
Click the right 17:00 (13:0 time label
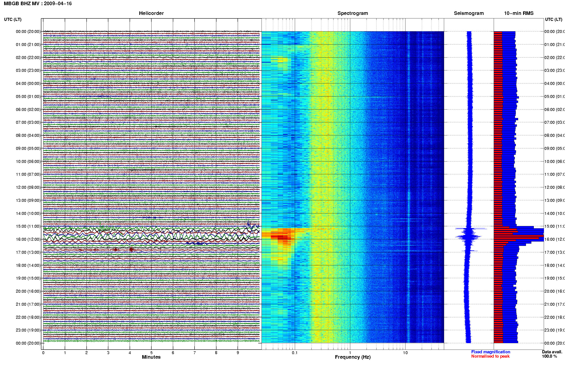(555, 252)
